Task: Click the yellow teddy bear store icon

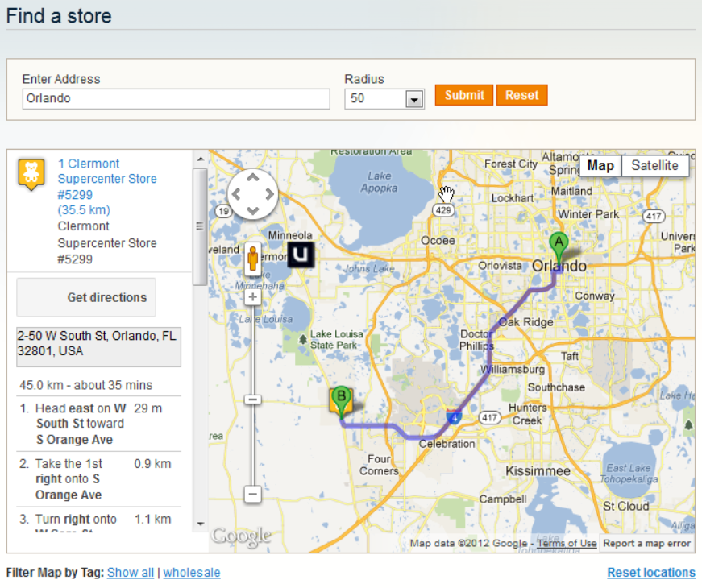Action: 31,174
